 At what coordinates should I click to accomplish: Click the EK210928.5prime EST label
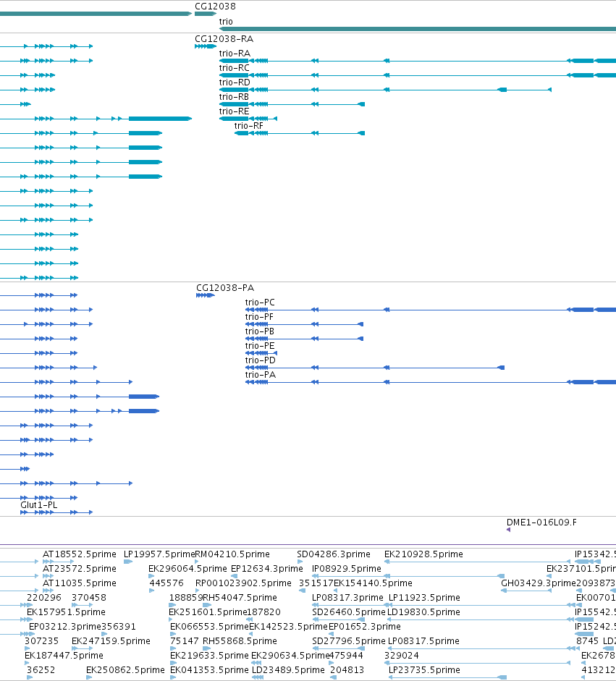coord(423,554)
